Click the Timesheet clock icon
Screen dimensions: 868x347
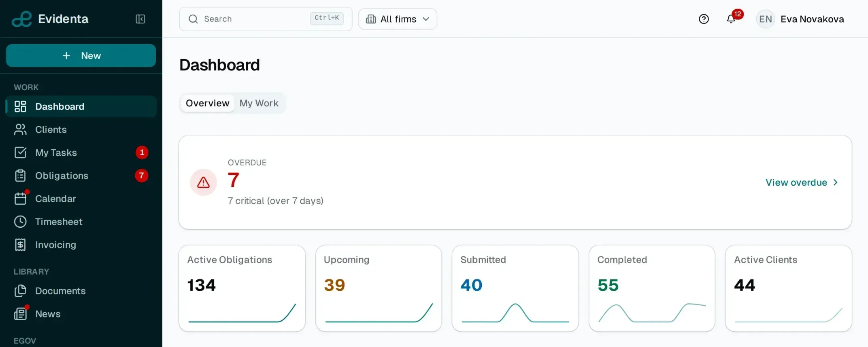coord(20,222)
